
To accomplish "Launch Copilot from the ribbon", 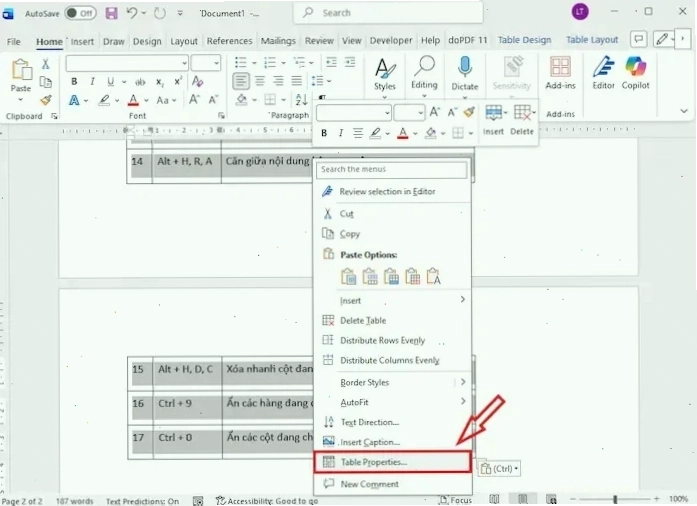I will (635, 73).
